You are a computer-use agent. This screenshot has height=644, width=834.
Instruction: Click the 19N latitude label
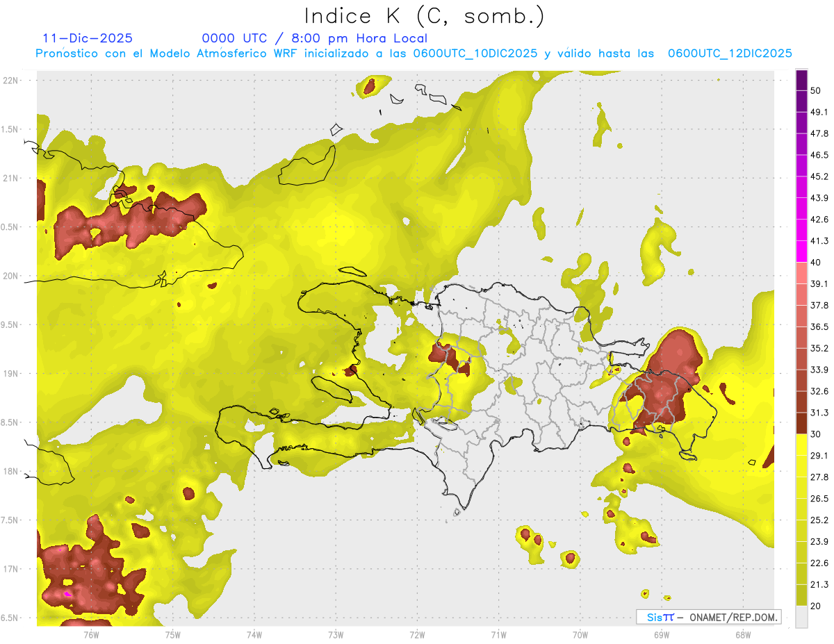pos(10,374)
